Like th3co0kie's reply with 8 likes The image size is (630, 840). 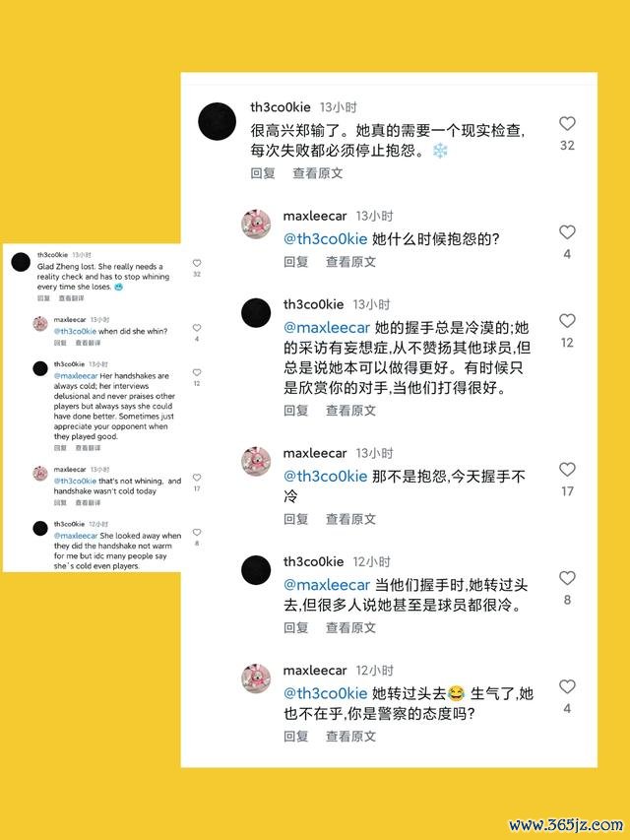tap(567, 578)
